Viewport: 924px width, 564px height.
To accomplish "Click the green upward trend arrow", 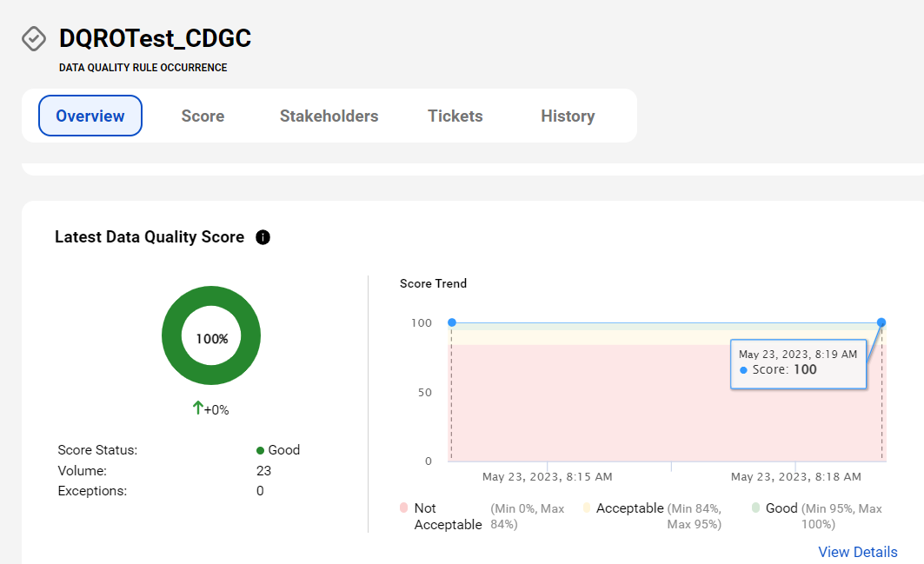I will tap(198, 408).
